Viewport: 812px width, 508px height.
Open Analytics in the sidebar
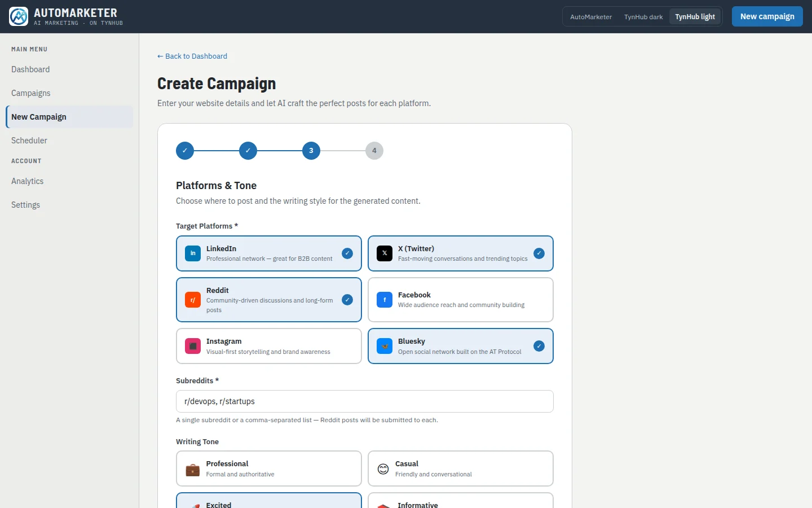(x=69, y=181)
